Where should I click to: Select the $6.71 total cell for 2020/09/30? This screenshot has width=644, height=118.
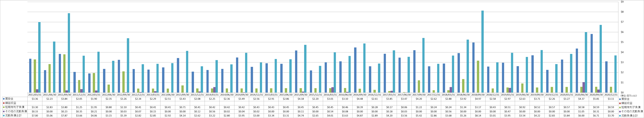click(596, 116)
